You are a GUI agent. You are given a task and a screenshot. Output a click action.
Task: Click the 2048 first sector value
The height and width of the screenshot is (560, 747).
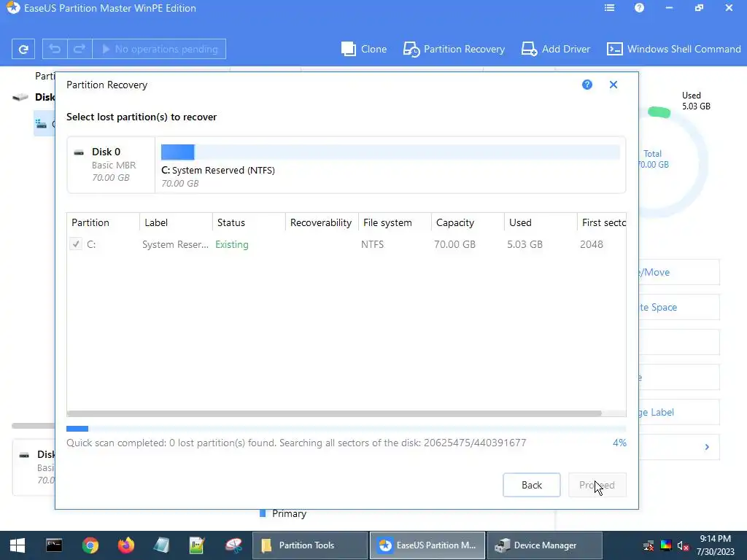click(591, 244)
